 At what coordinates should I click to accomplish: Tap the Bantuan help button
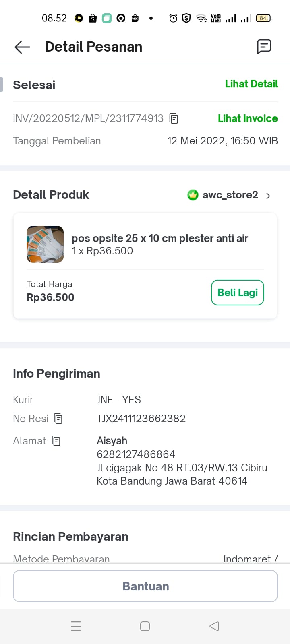pyautogui.click(x=145, y=586)
